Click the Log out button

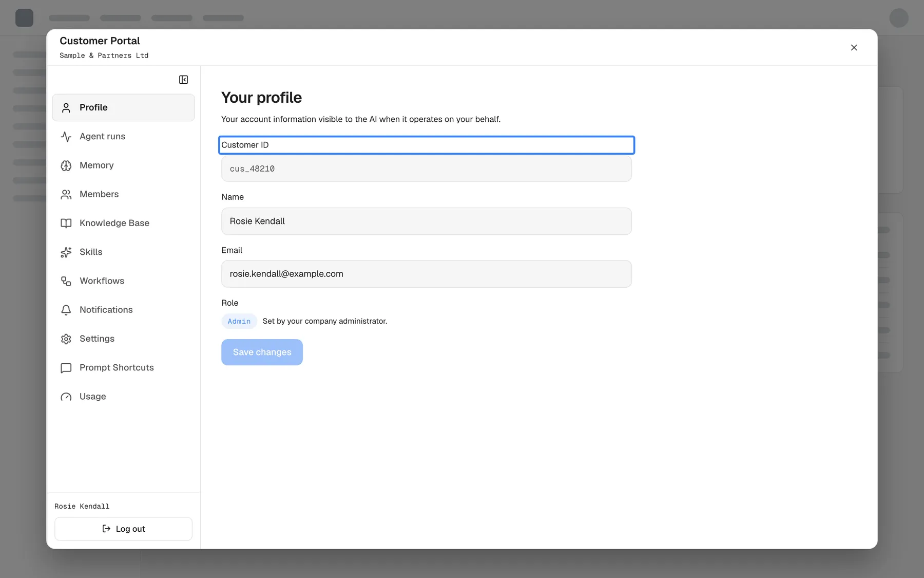point(123,529)
